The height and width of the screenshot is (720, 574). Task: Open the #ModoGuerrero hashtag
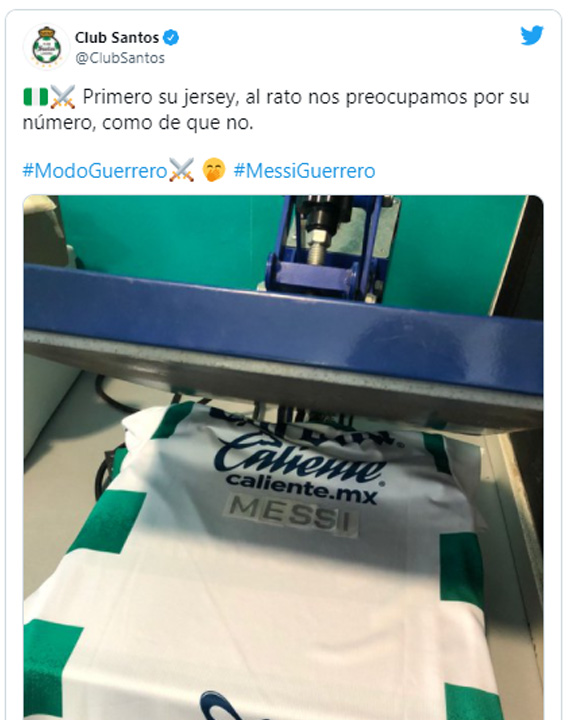tap(95, 171)
